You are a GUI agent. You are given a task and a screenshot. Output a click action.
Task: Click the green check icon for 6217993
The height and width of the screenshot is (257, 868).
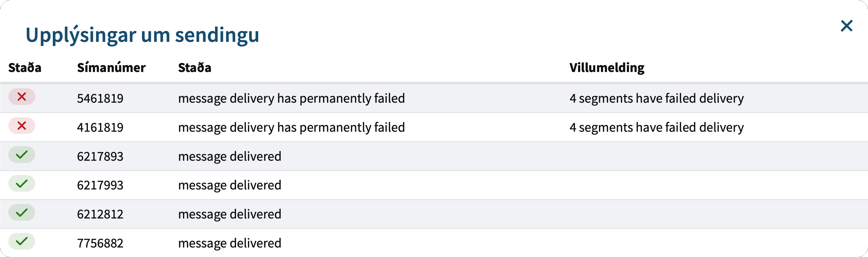pyautogui.click(x=22, y=184)
